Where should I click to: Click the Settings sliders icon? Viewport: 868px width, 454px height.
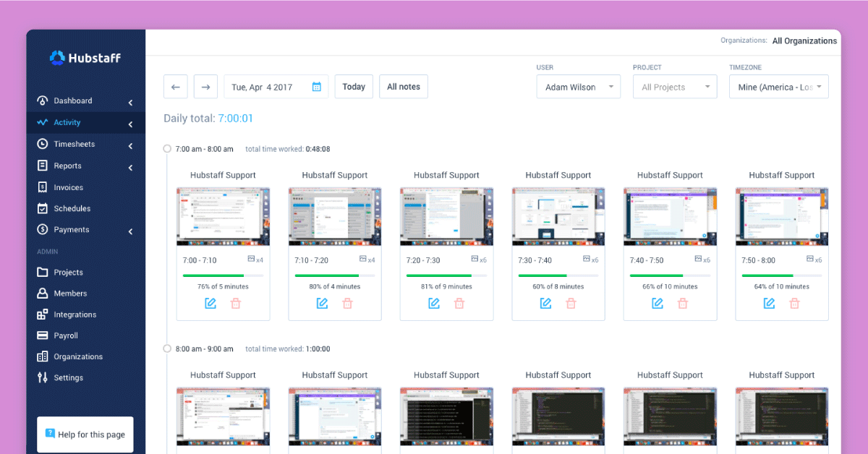(42, 377)
